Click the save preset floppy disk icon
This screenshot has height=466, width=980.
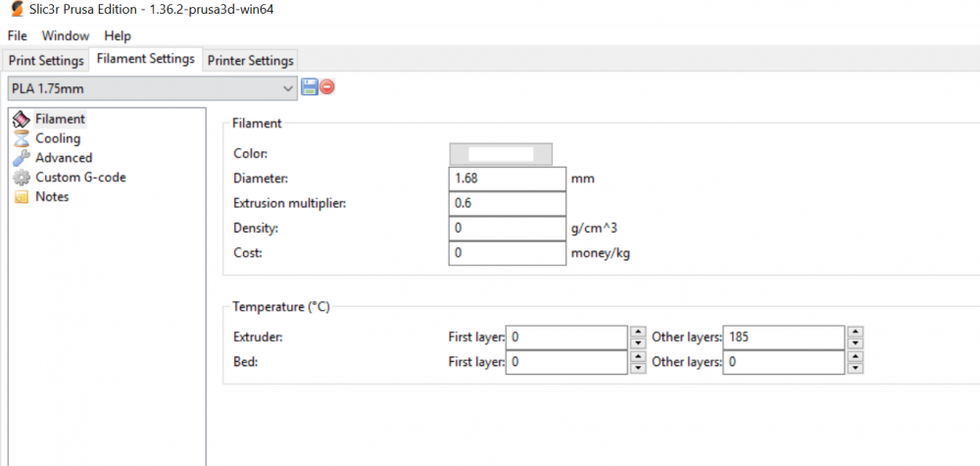310,87
